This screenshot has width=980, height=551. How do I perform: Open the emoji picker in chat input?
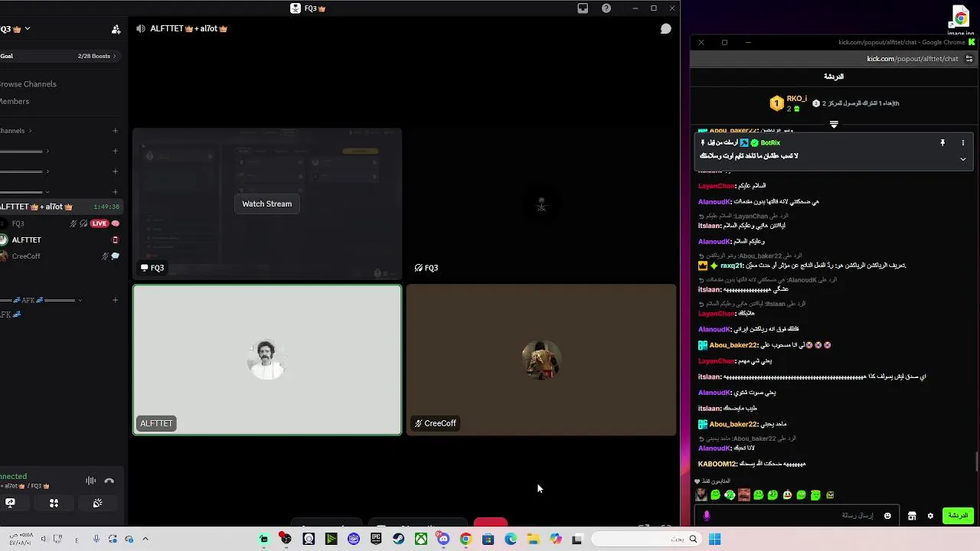point(887,516)
